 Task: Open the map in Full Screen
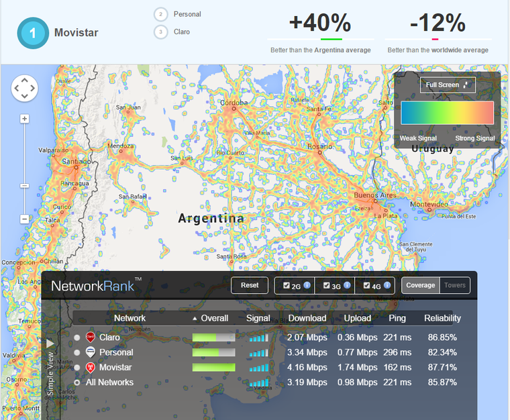(448, 85)
